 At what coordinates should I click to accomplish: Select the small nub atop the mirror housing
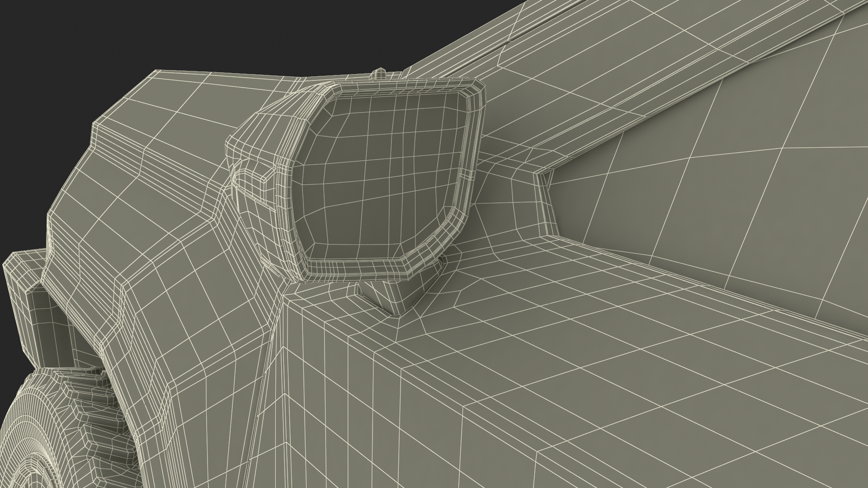click(380, 73)
